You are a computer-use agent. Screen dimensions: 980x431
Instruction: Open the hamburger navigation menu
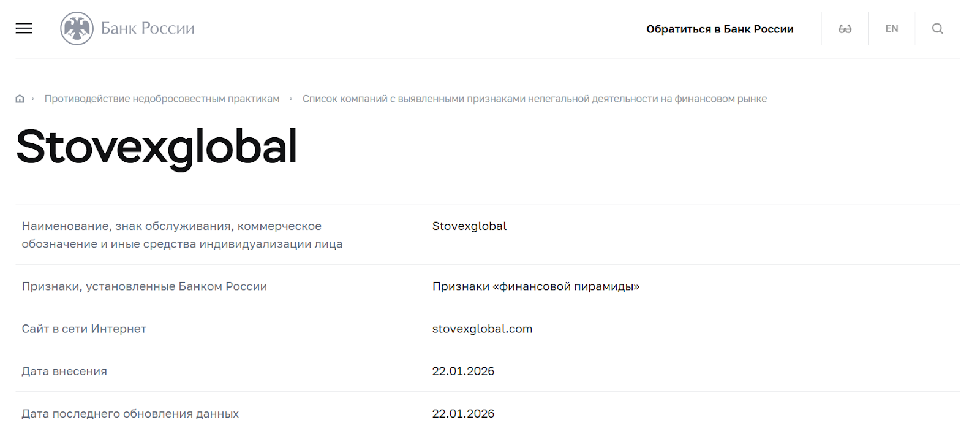24,28
